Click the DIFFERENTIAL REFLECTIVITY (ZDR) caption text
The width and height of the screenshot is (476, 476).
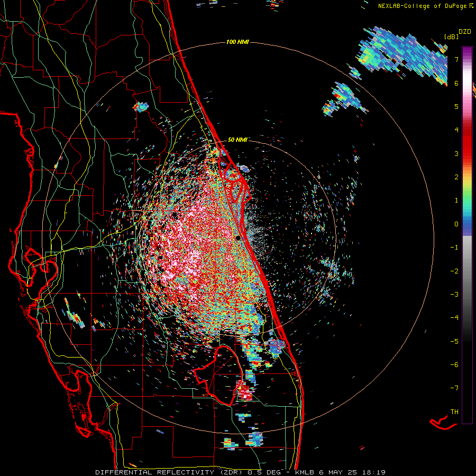click(x=169, y=472)
